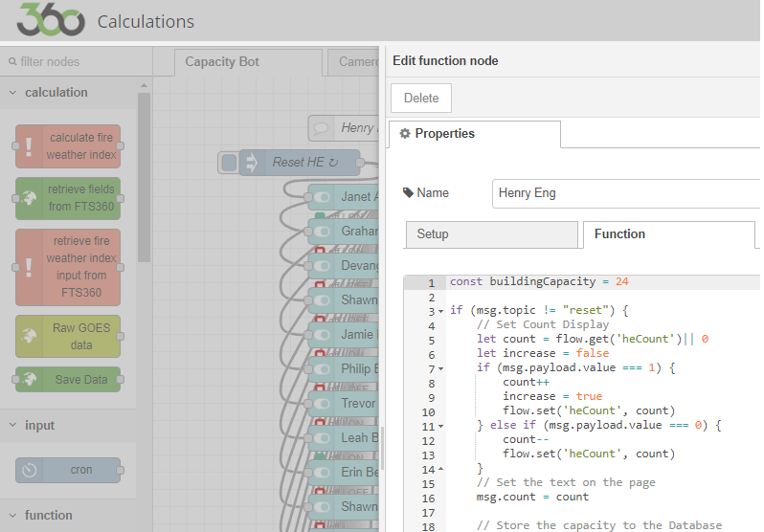
Task: Toggle the first Shawn switch node
Action: tap(322, 300)
